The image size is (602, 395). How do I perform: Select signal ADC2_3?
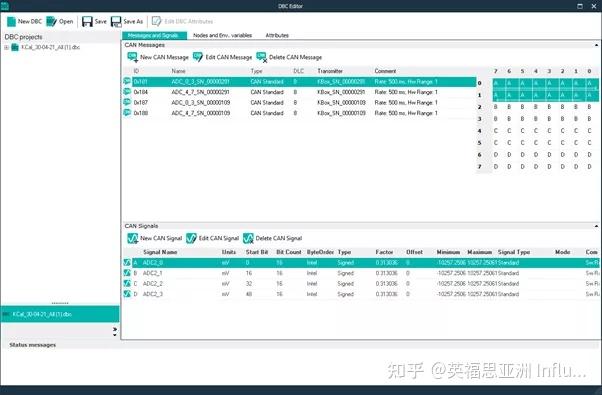(152, 294)
